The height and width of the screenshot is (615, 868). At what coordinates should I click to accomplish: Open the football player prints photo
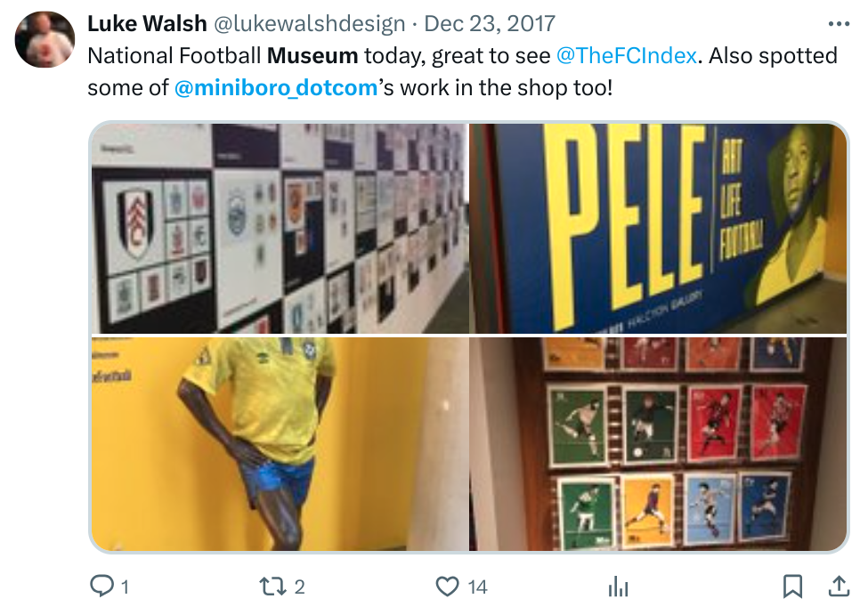(x=658, y=444)
